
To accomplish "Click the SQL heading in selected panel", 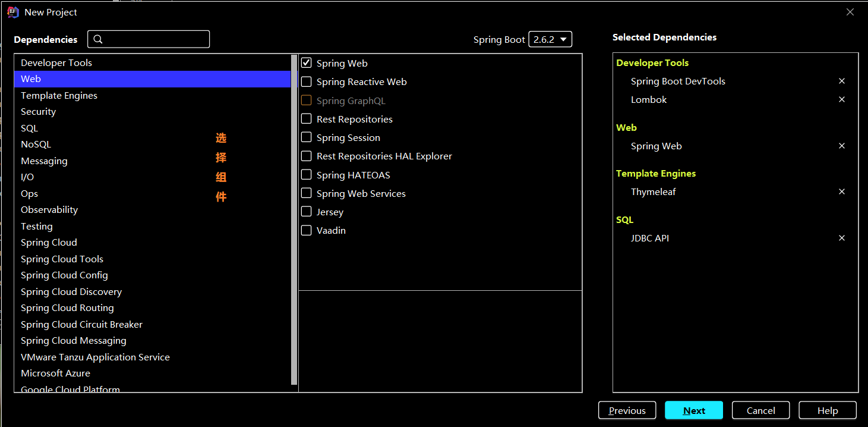I will point(624,219).
